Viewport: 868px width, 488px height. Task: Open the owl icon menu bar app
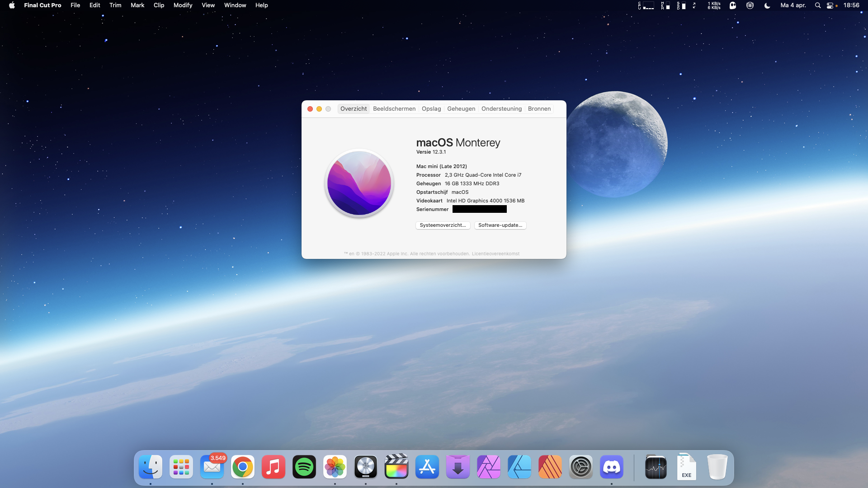(x=750, y=5)
